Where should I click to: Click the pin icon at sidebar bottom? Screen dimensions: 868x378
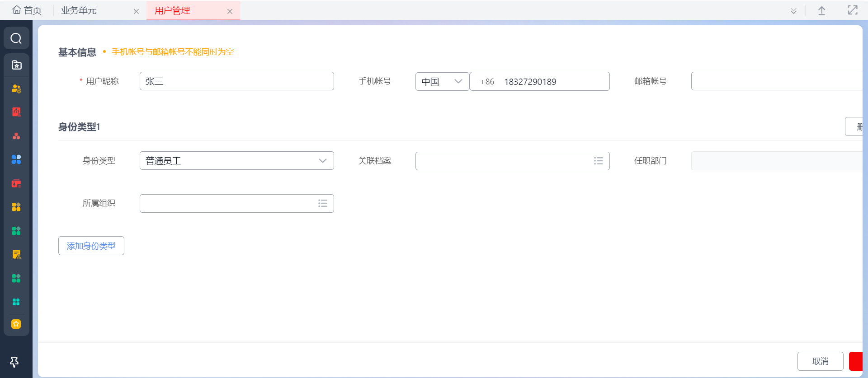click(14, 362)
